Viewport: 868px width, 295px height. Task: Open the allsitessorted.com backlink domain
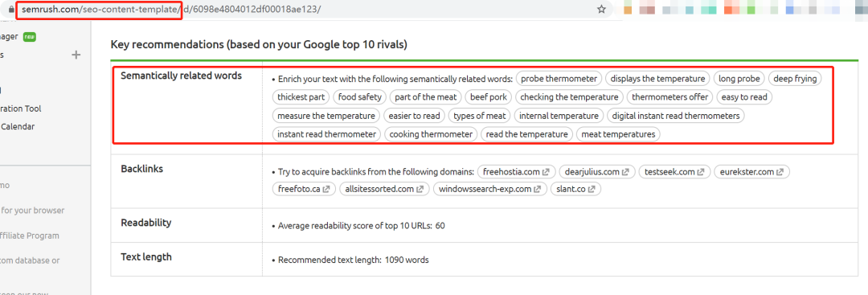click(x=379, y=189)
